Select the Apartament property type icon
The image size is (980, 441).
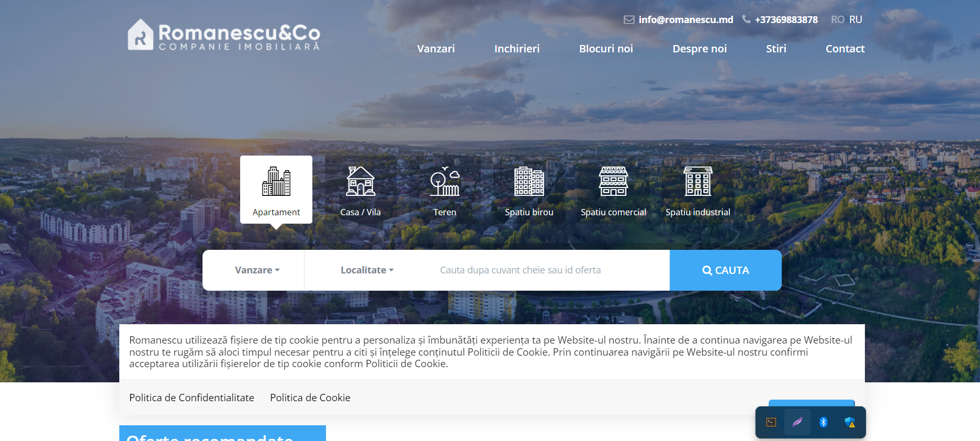[276, 182]
